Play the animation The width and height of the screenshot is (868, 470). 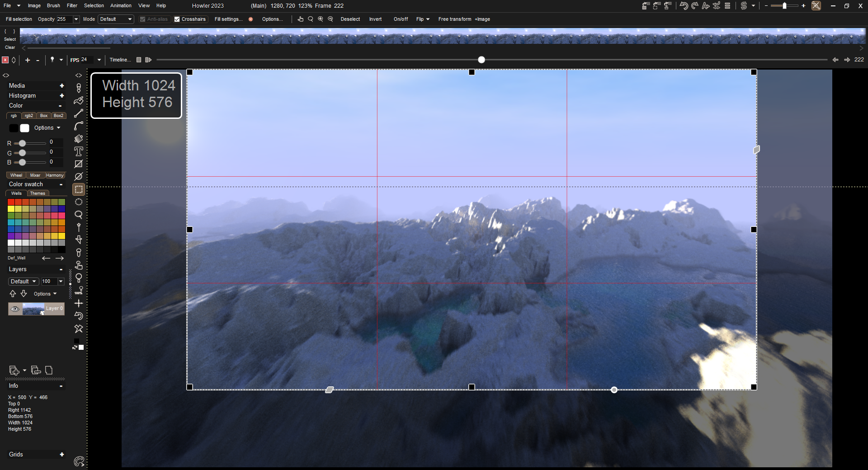(x=148, y=60)
